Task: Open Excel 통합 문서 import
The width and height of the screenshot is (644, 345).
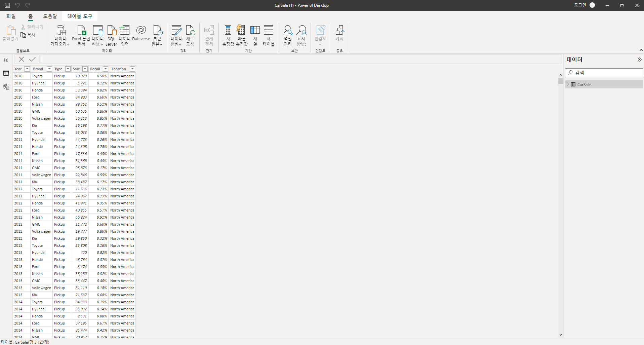Action: (x=81, y=36)
